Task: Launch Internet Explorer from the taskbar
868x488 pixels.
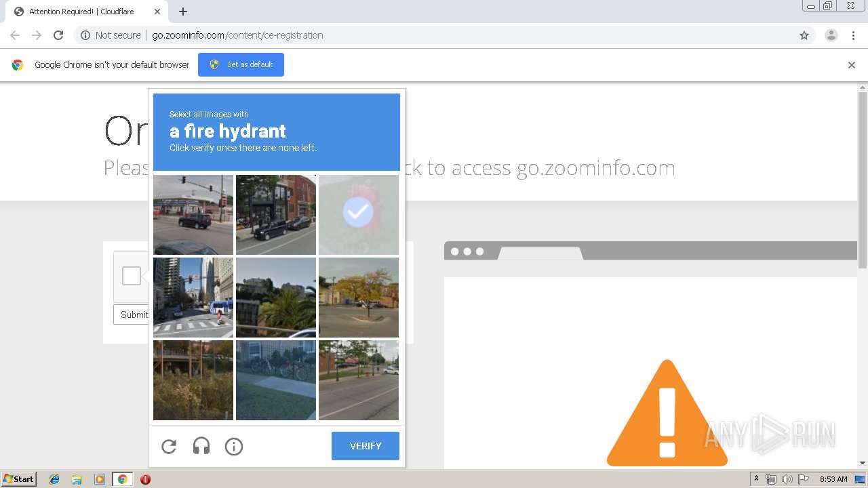Action: tap(54, 479)
